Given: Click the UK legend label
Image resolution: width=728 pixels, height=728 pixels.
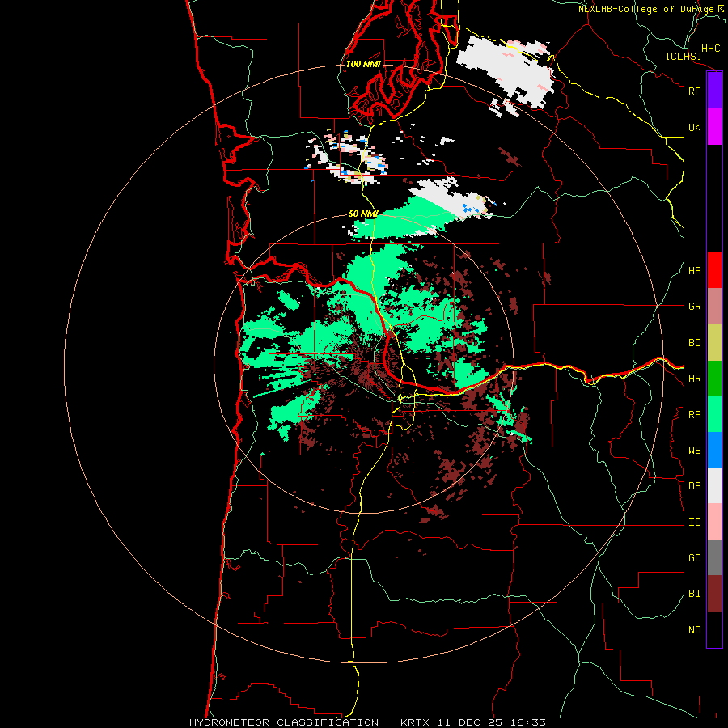Looking at the screenshot, I should pyautogui.click(x=694, y=127).
